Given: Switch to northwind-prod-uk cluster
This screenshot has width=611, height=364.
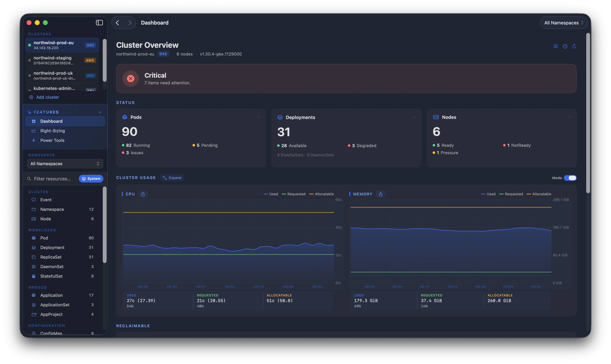Looking at the screenshot, I should (62, 75).
